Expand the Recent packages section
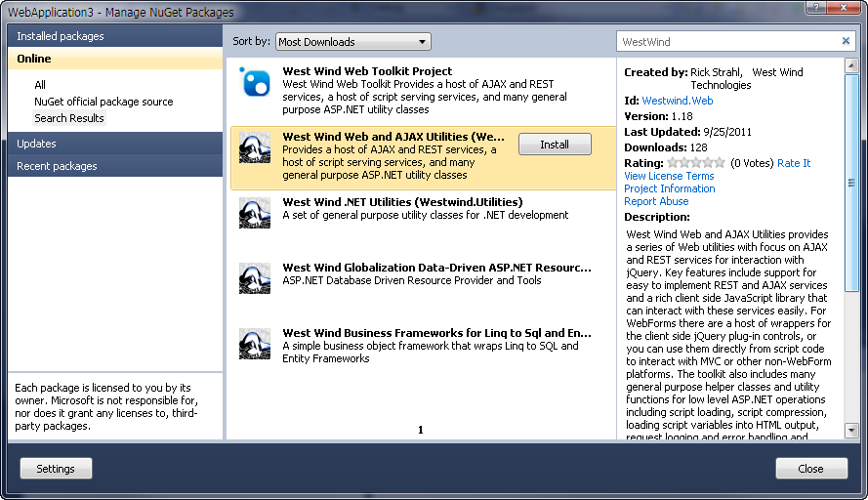The image size is (868, 500). 115,167
